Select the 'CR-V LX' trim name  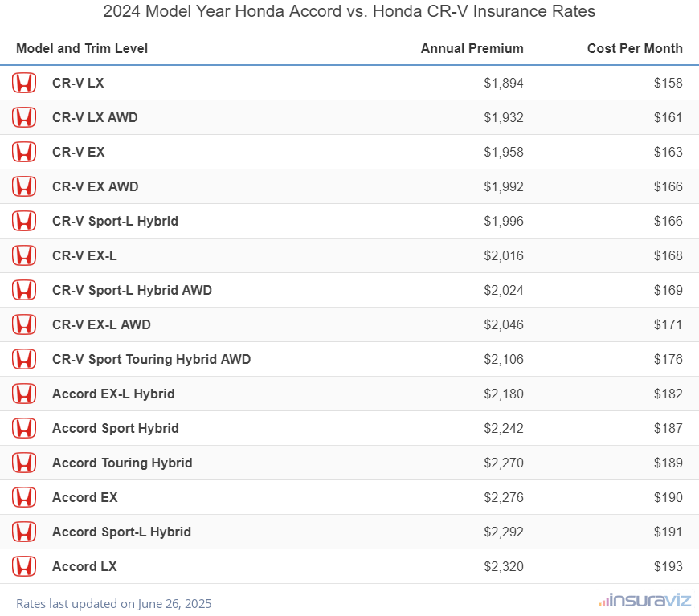[78, 83]
